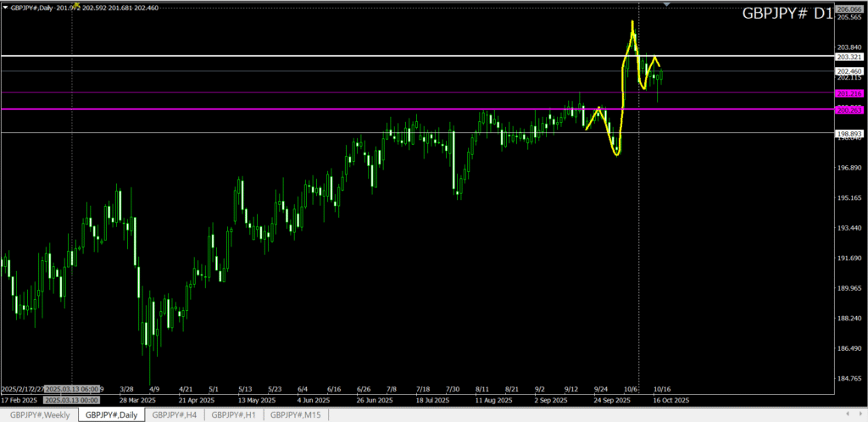Image resolution: width=868 pixels, height=422 pixels.
Task: Switch to the GBPJPY#,Weekly chart tab
Action: click(x=39, y=414)
